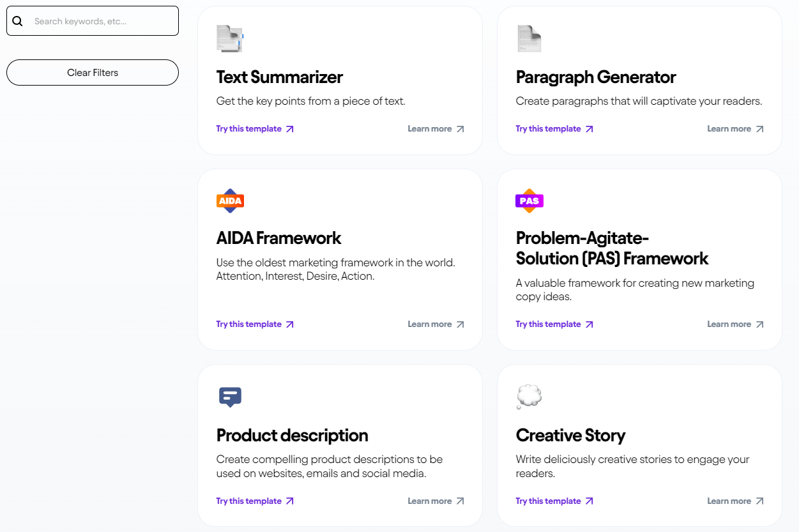Try the PAS Framework template

click(554, 324)
